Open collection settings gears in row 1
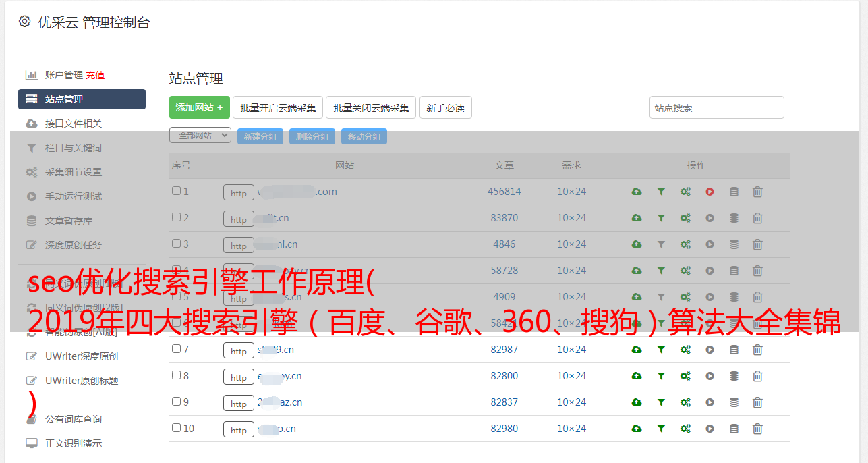 point(685,192)
